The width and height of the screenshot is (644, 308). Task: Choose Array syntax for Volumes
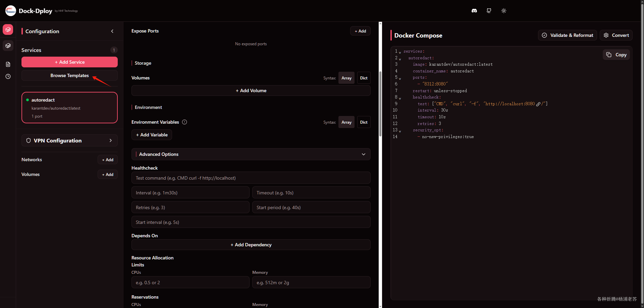(346, 78)
